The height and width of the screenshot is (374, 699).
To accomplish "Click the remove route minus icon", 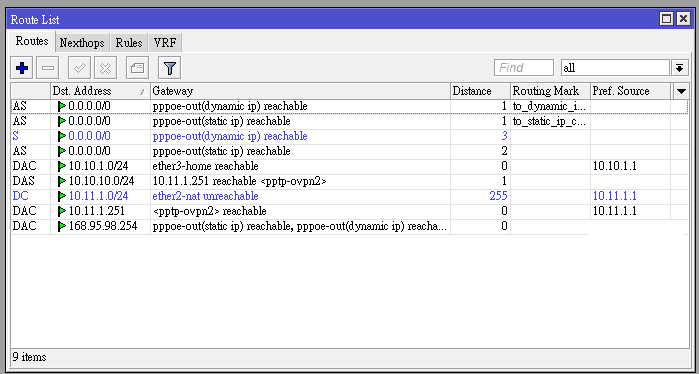I will click(x=48, y=68).
